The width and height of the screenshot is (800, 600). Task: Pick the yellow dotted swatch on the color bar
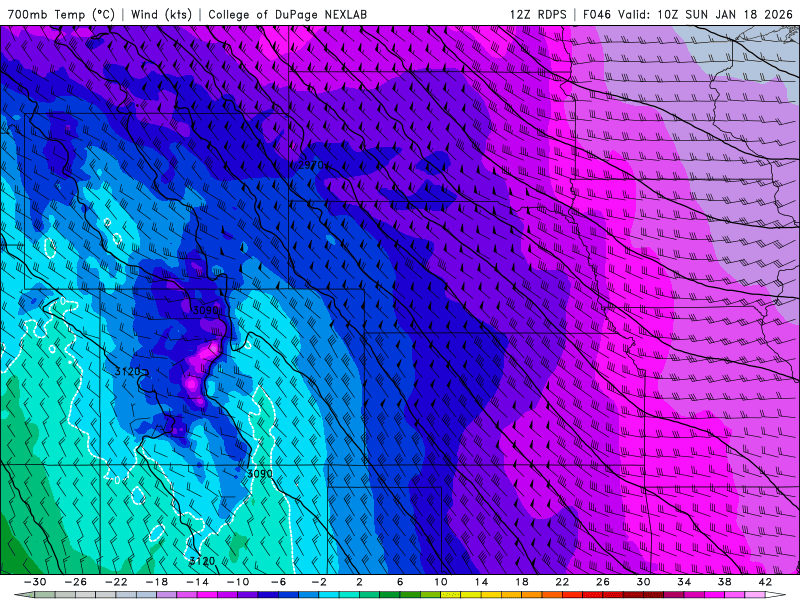point(451,595)
